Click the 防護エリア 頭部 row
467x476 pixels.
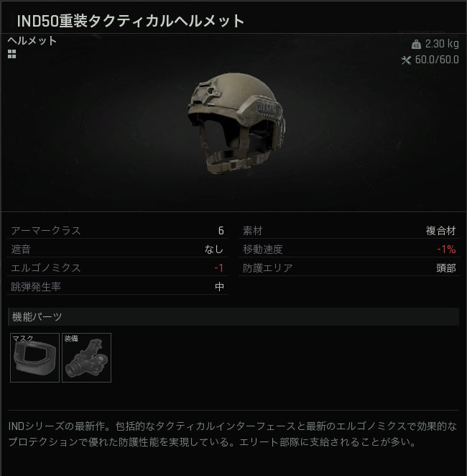click(349, 267)
